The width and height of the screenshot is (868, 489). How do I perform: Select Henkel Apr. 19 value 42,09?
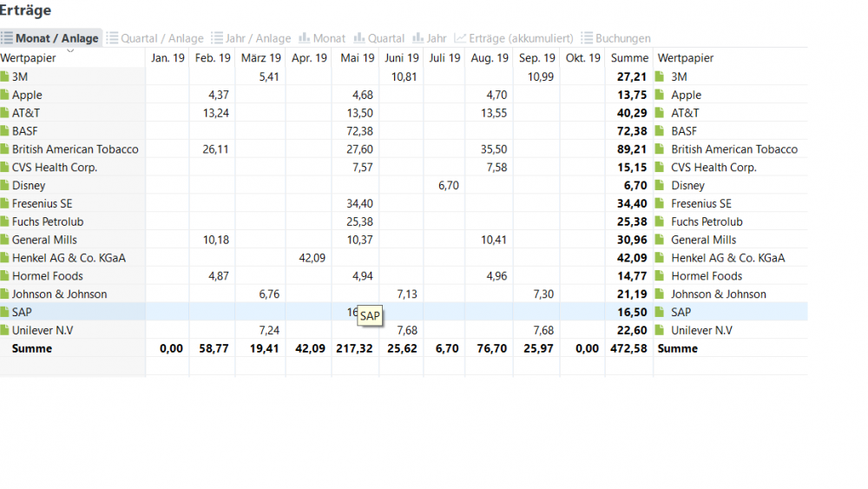tap(312, 257)
